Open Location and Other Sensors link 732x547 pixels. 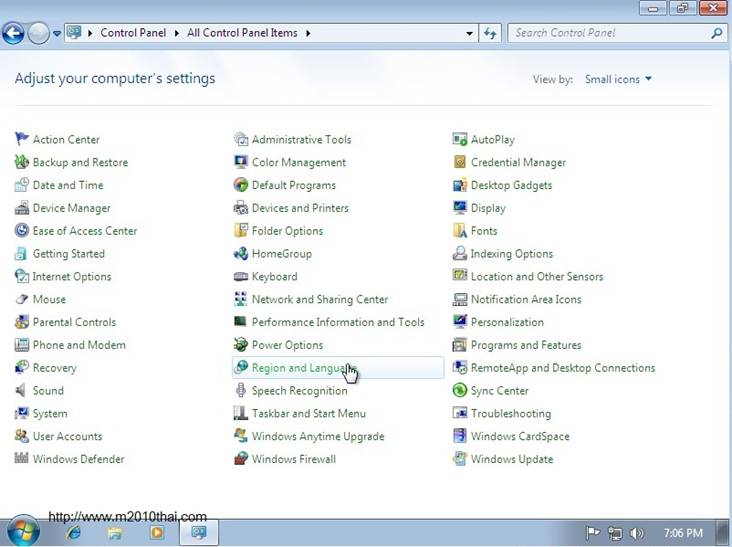[537, 276]
